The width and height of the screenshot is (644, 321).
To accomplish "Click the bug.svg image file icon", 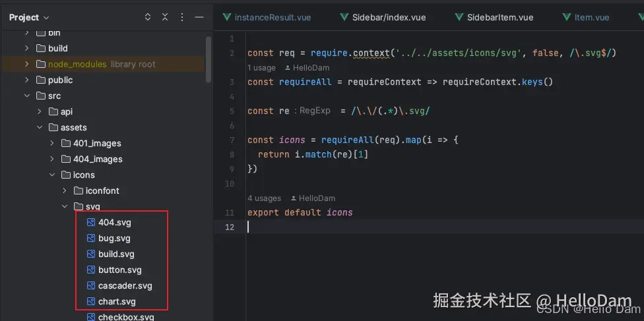I will (91, 238).
